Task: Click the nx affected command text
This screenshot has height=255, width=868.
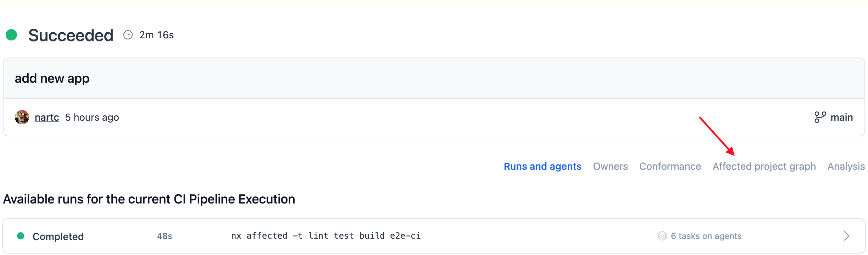Action: 326,236
